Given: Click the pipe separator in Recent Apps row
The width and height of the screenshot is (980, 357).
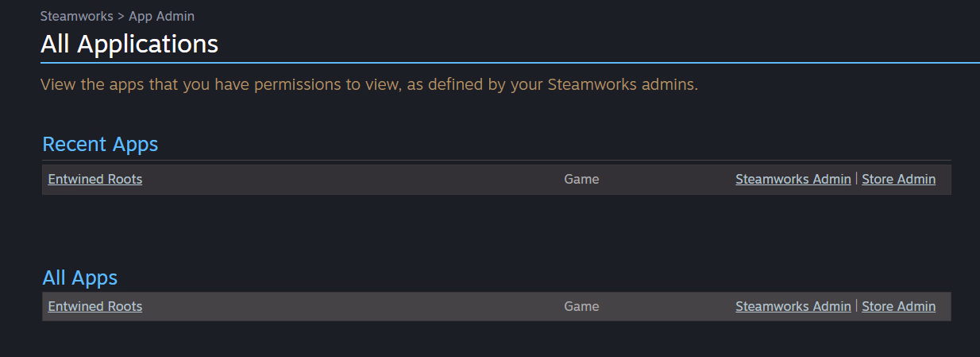Looking at the screenshot, I should click(x=856, y=179).
